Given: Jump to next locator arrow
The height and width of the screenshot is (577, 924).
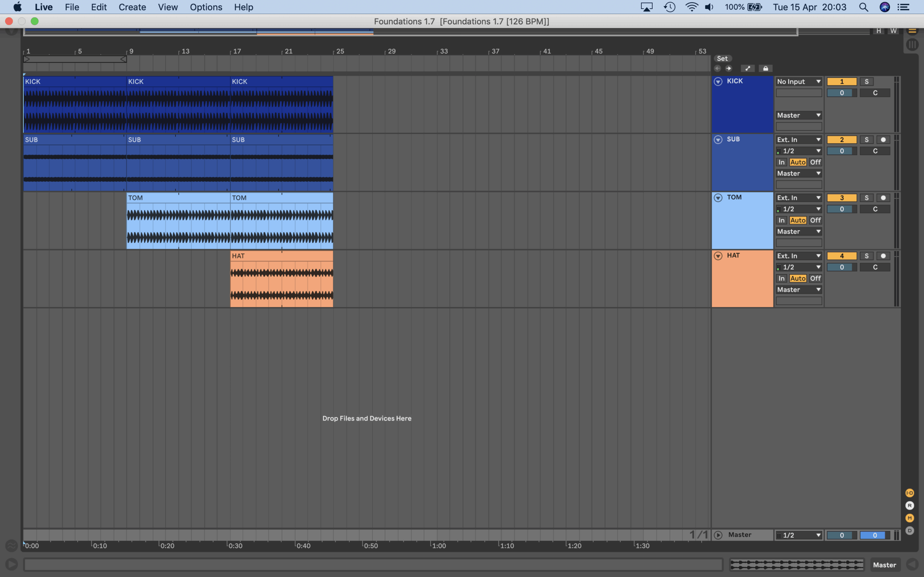Looking at the screenshot, I should [x=728, y=69].
